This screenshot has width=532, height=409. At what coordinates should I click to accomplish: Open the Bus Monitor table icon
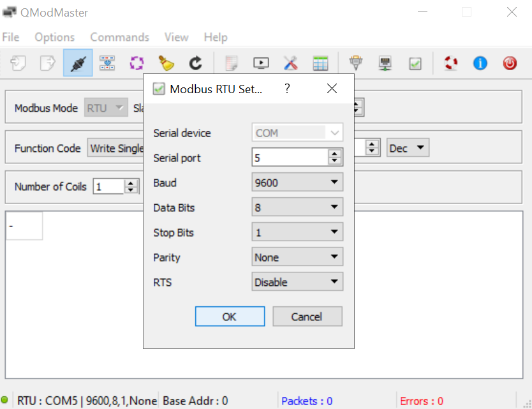pyautogui.click(x=320, y=63)
